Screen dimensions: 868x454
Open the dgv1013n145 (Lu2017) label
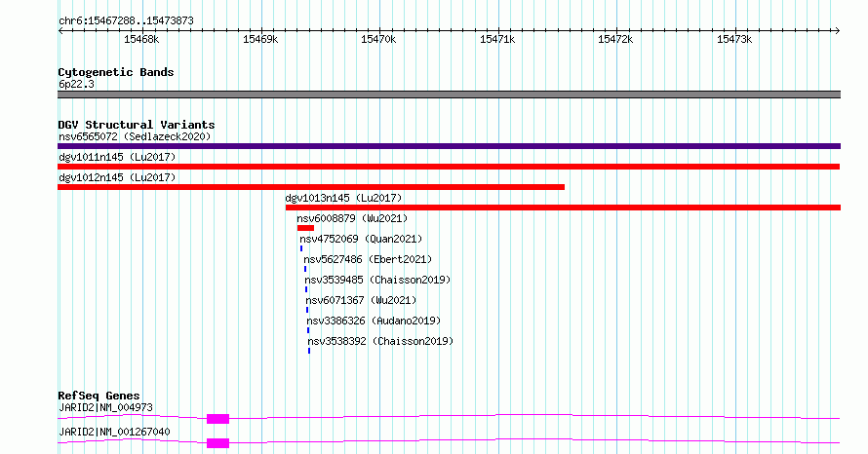click(343, 198)
